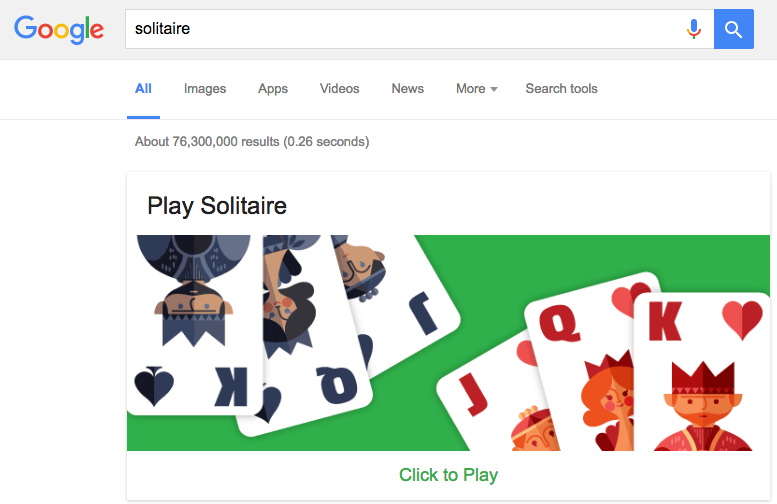This screenshot has height=504, width=777.
Task: Click the Play Solitaire heading
Action: [x=217, y=206]
